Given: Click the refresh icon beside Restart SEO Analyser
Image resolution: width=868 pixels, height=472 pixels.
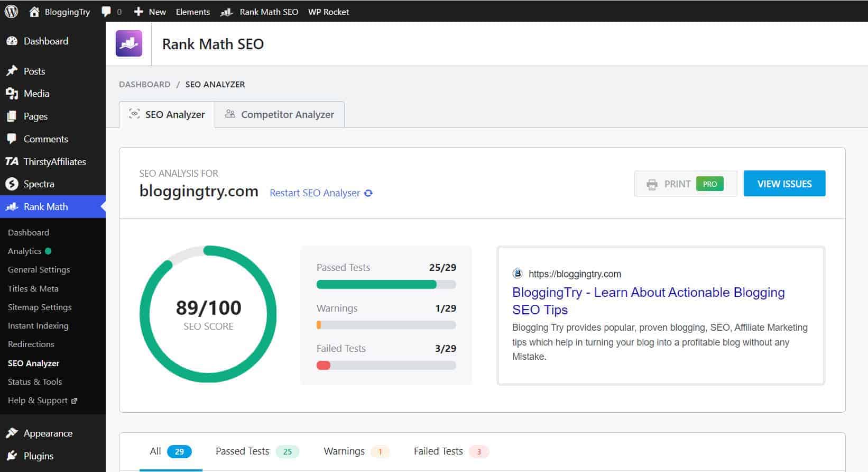Looking at the screenshot, I should pyautogui.click(x=368, y=193).
